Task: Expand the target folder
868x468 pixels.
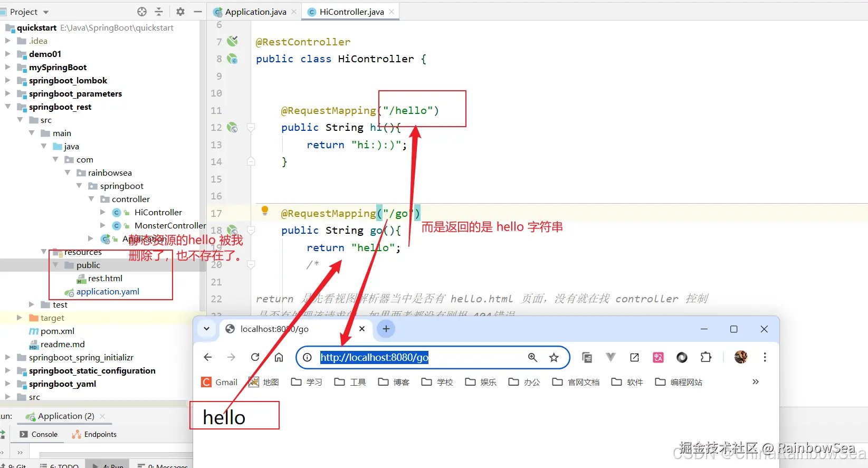Action: [x=20, y=318]
